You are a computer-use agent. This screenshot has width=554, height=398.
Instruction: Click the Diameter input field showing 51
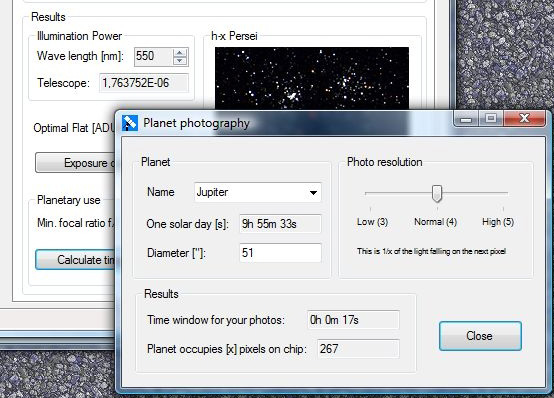tap(280, 253)
